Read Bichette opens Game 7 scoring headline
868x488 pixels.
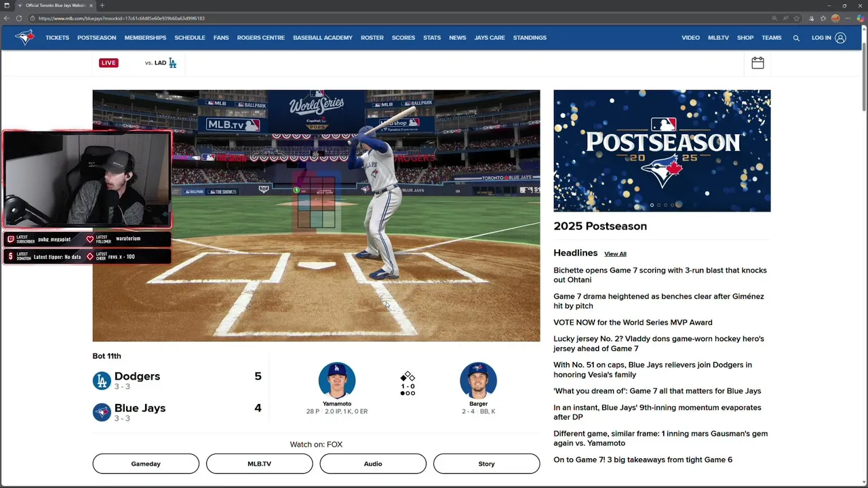coord(660,275)
